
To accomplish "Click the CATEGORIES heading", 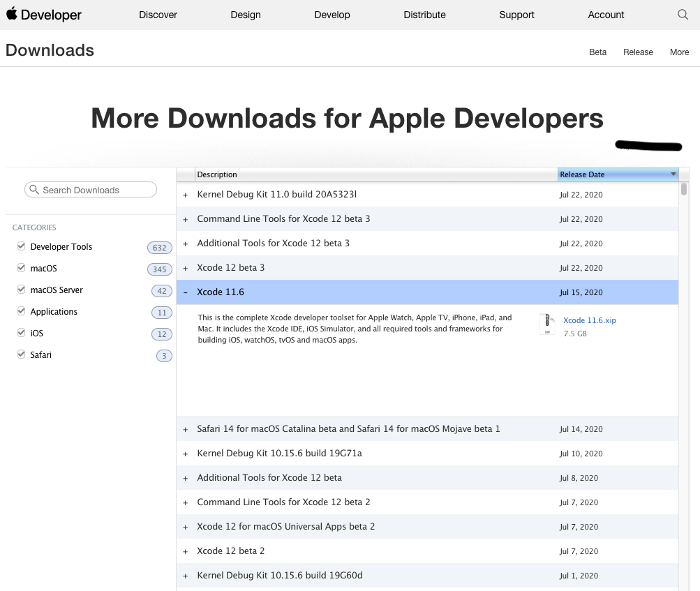I will pos(34,227).
